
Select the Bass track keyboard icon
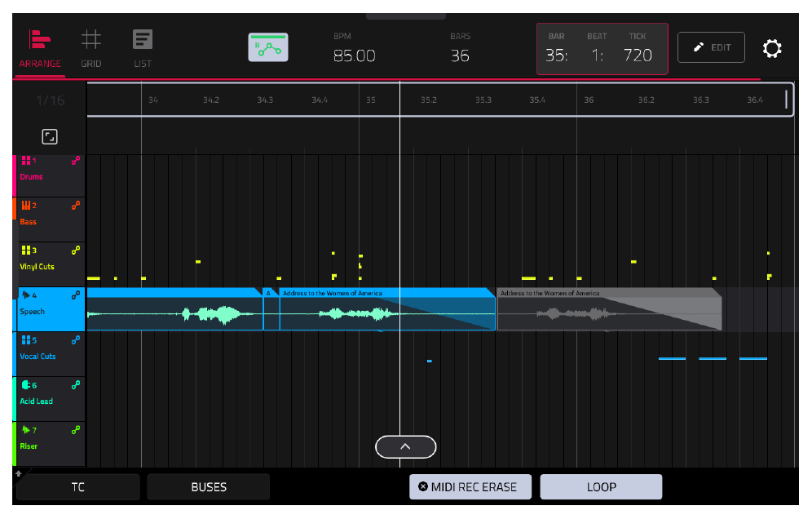(26, 206)
